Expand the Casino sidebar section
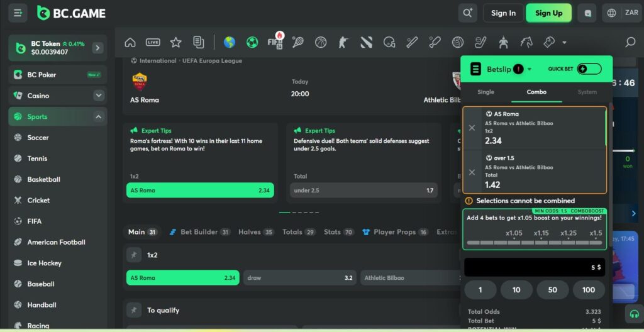Viewport: 644px width, 332px height. [x=99, y=96]
